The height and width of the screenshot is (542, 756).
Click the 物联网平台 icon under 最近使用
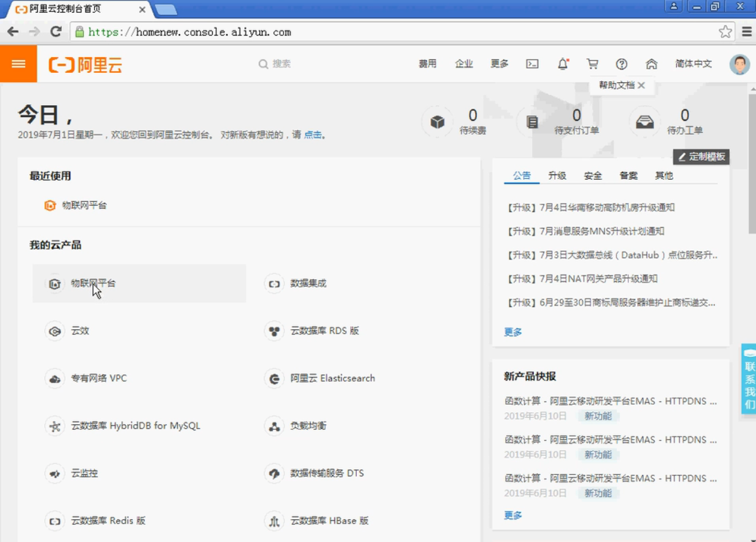click(49, 206)
